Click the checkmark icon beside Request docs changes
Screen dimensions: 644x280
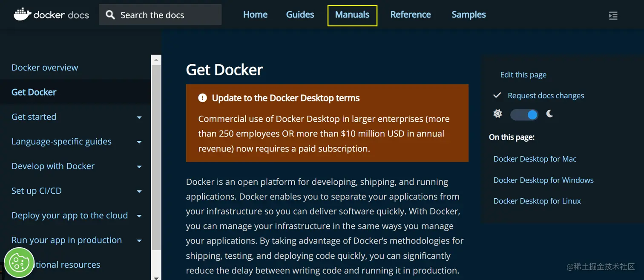[x=497, y=95]
